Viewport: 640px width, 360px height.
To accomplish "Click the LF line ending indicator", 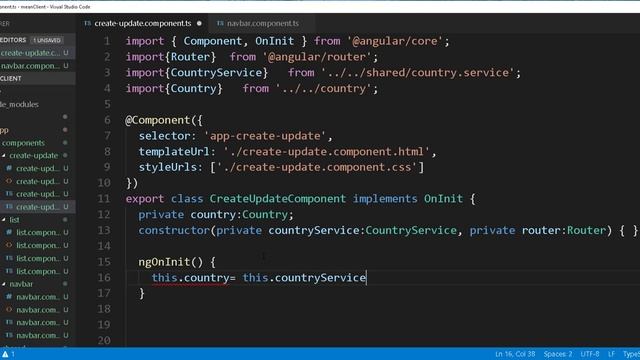I will (611, 354).
